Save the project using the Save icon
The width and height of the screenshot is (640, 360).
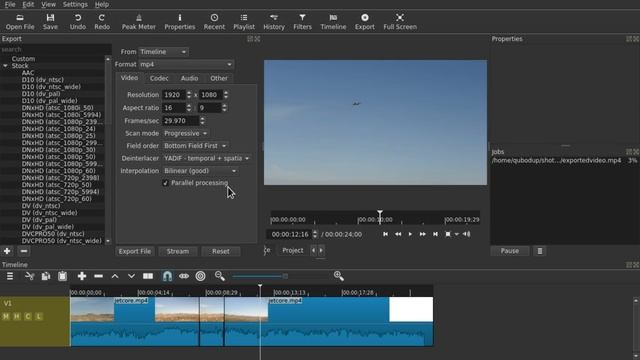pos(50,22)
